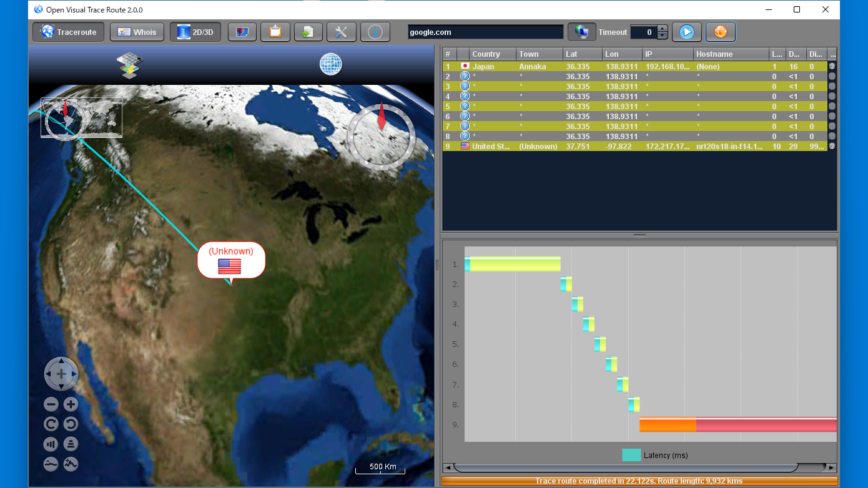Switch to Whois mode

(137, 32)
